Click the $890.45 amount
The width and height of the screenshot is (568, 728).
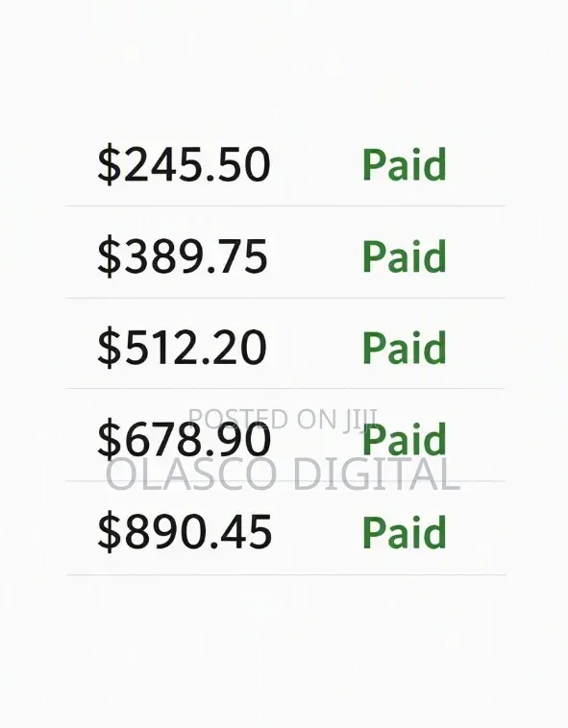pyautogui.click(x=185, y=532)
